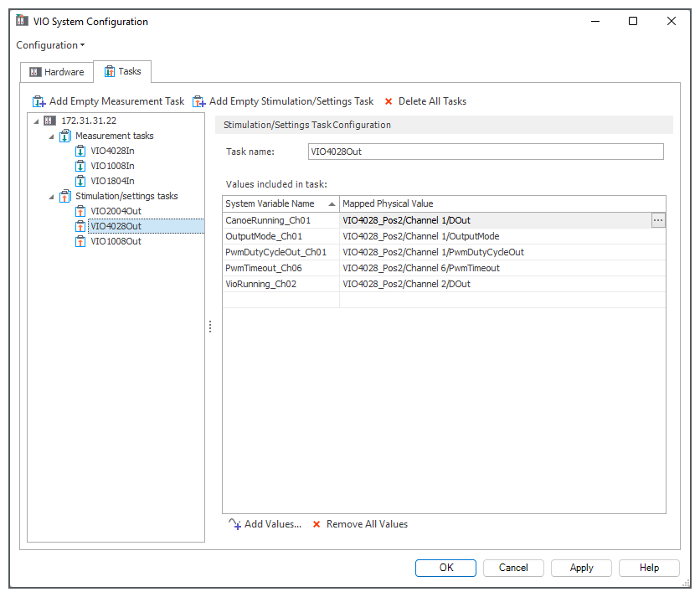Click the Add Empty Measurement Task icon
The width and height of the screenshot is (700, 597).
coord(39,101)
